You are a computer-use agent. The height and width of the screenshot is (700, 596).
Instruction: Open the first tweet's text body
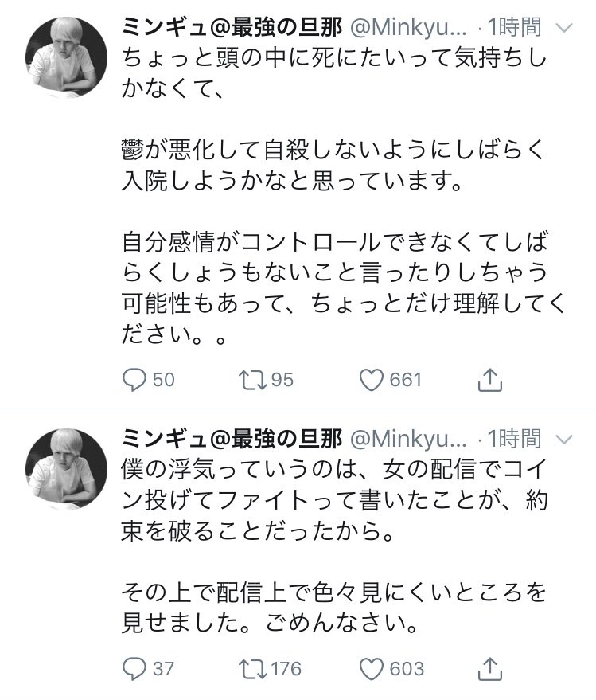(x=334, y=191)
